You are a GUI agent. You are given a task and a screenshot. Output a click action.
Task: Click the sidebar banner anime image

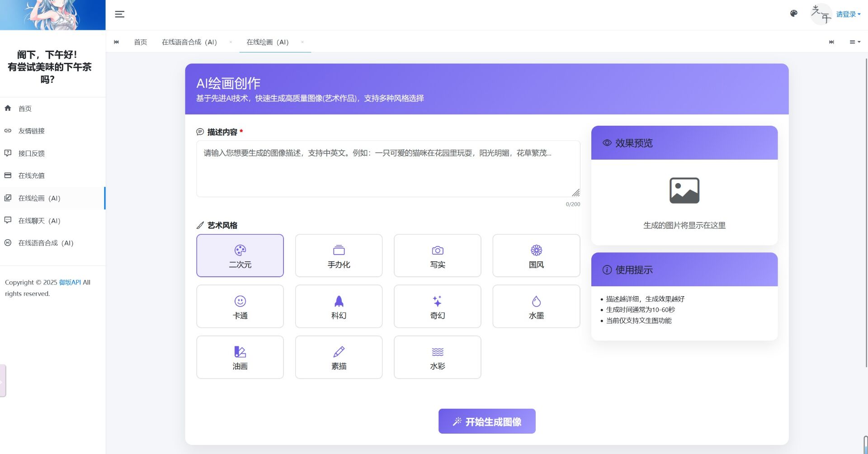click(52, 15)
